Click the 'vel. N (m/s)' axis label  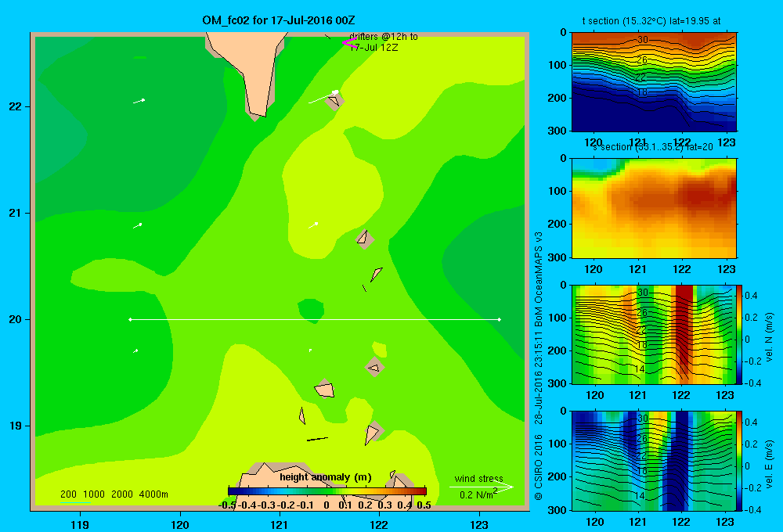[x=770, y=337]
